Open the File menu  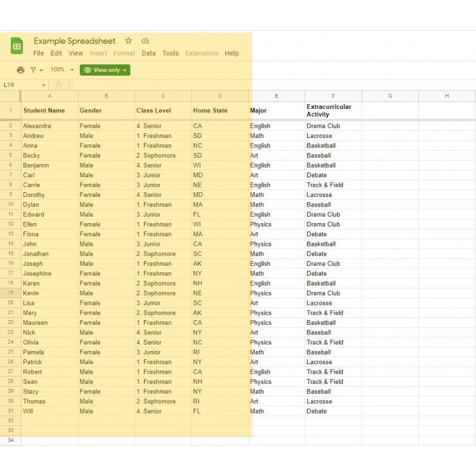pyautogui.click(x=39, y=53)
